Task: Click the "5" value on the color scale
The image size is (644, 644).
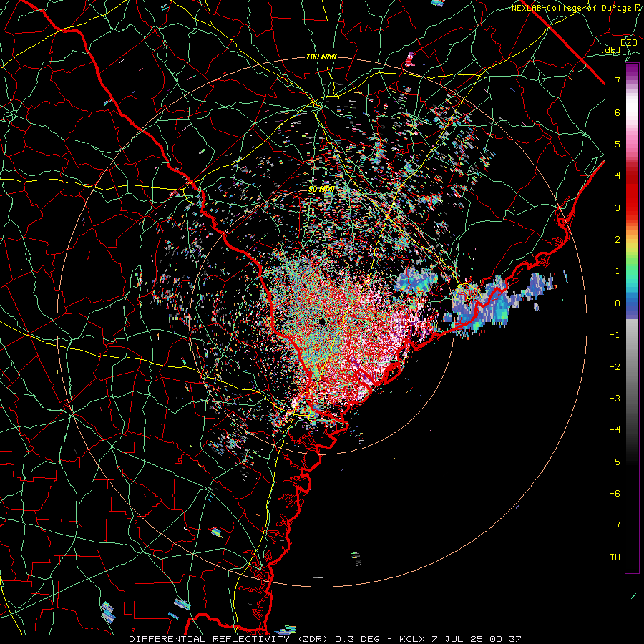Action: coord(618,144)
